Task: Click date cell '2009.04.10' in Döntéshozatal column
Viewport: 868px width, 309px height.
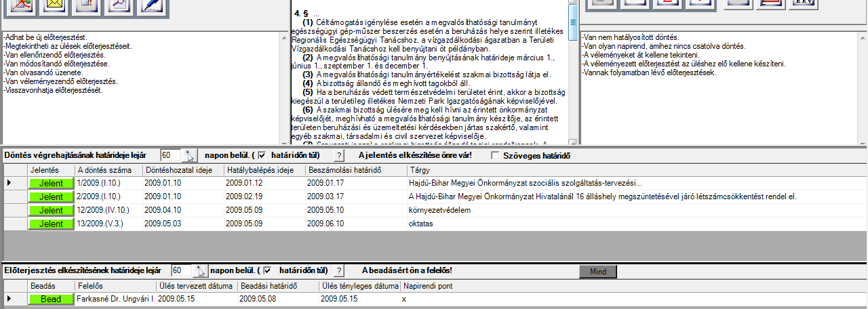Action: [x=183, y=210]
